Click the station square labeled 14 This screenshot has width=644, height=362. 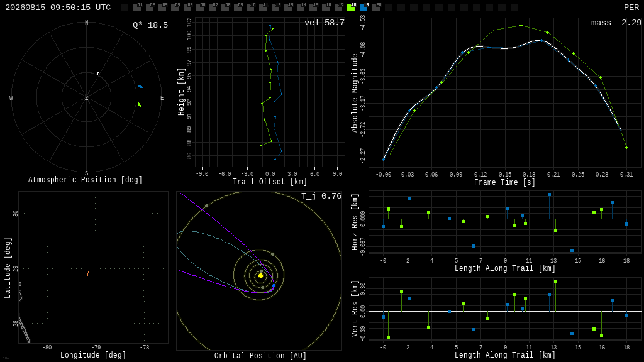click(301, 8)
